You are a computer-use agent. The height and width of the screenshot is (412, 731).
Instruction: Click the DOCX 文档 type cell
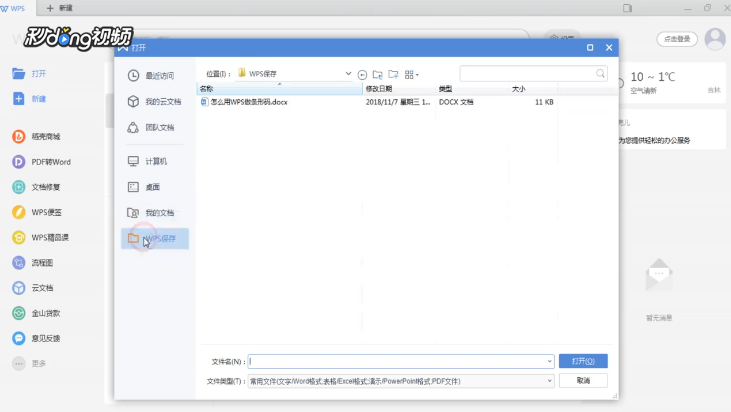pyautogui.click(x=456, y=102)
